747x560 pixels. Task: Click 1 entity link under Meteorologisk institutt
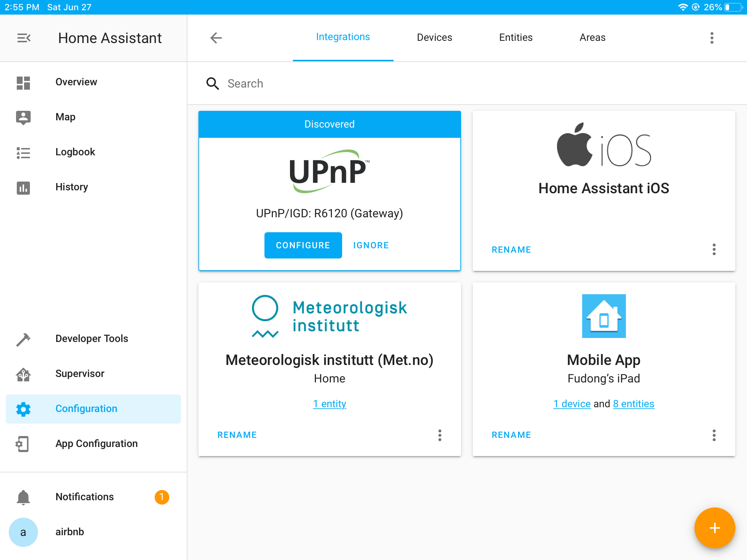tap(329, 404)
